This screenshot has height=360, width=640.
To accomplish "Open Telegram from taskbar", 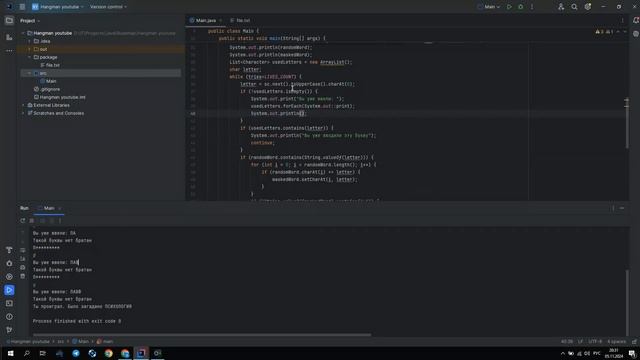I will pos(76,353).
